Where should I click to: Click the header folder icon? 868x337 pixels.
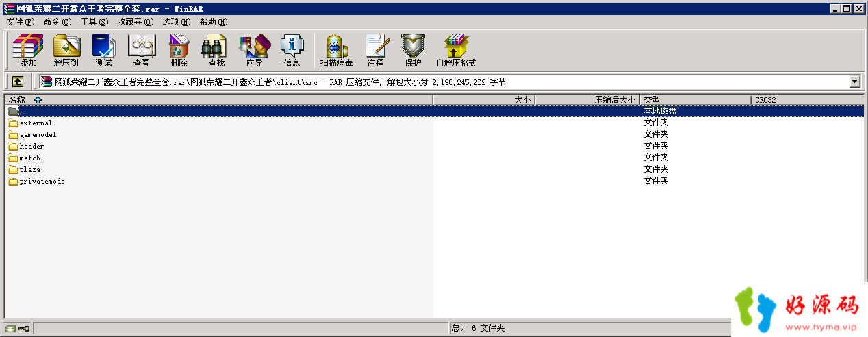point(13,147)
